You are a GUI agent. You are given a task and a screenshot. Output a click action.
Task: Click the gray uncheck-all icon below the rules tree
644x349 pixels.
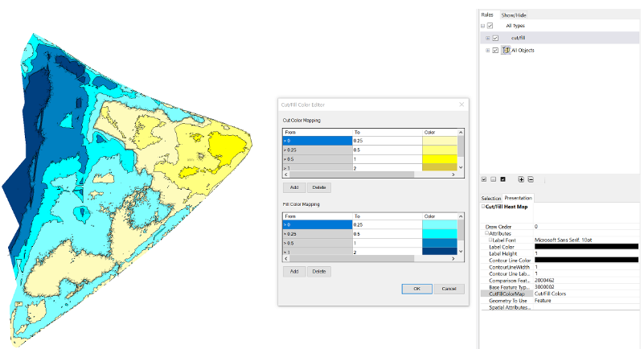(x=494, y=179)
